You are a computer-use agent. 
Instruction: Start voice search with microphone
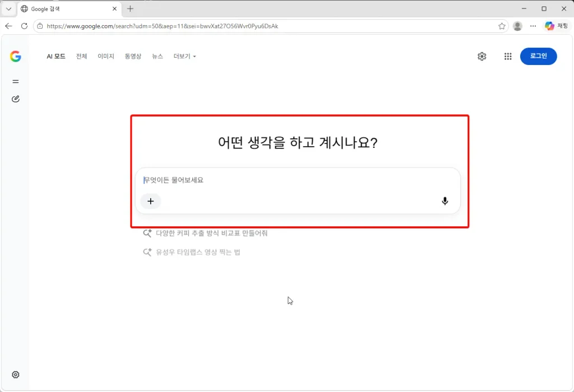pos(445,201)
